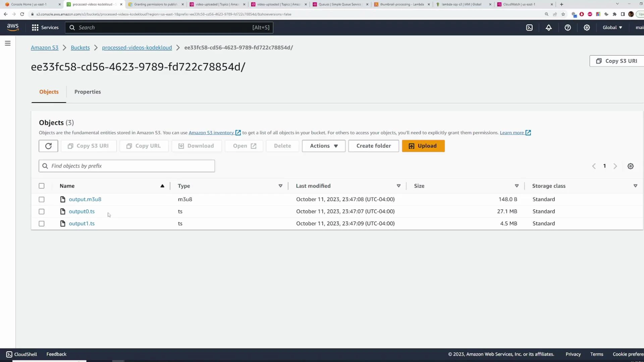Open the Size column filter dropdown

(x=517, y=186)
